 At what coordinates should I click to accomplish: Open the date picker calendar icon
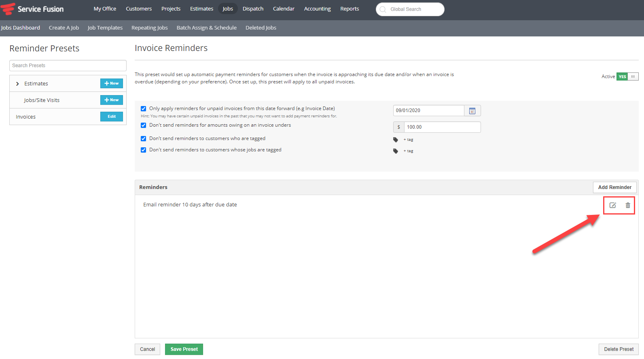coord(472,110)
